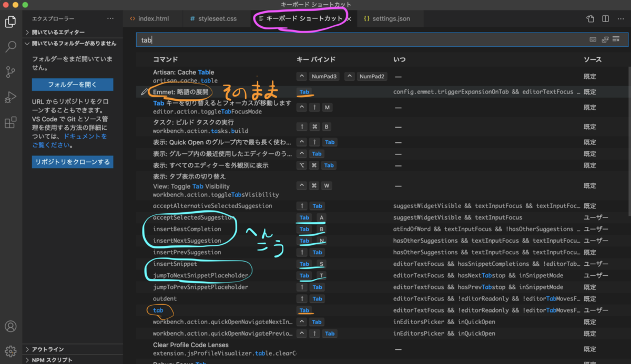Select the acceptSelectedSuggestion command

click(193, 217)
